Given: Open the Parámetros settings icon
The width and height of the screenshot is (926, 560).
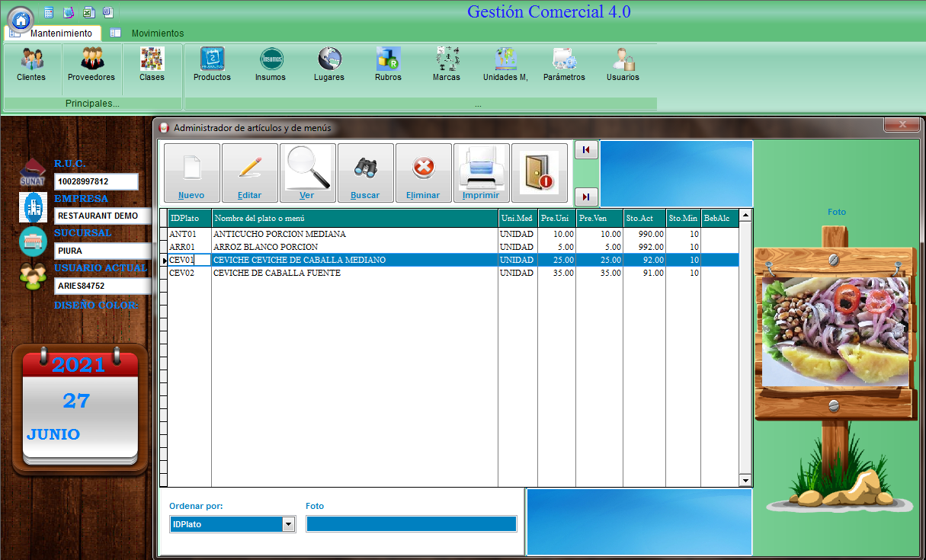Looking at the screenshot, I should (564, 64).
